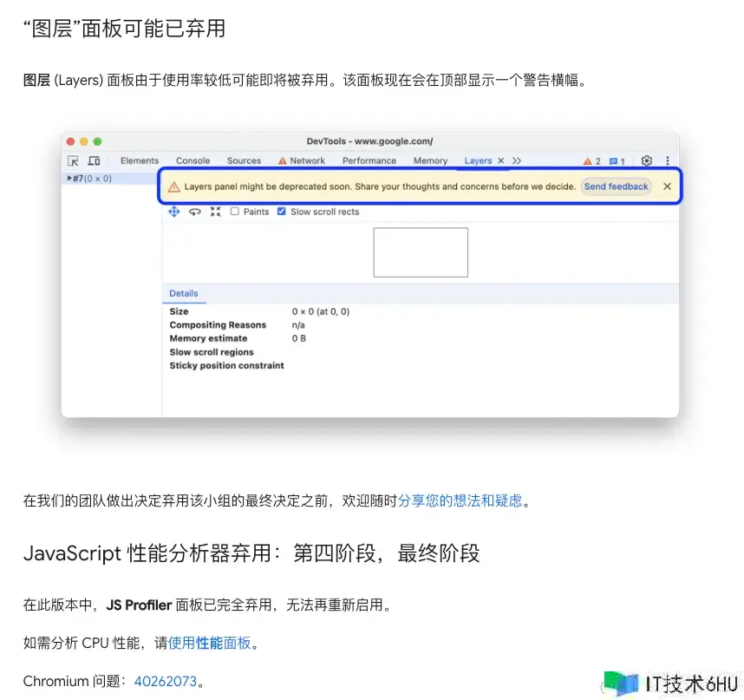Switch to the Elements tab
This screenshot has width=744, height=700.
pos(140,160)
